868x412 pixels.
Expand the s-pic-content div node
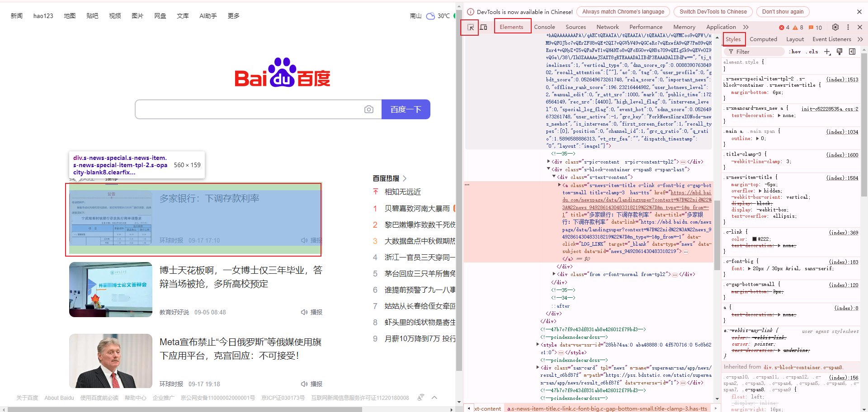click(549, 161)
